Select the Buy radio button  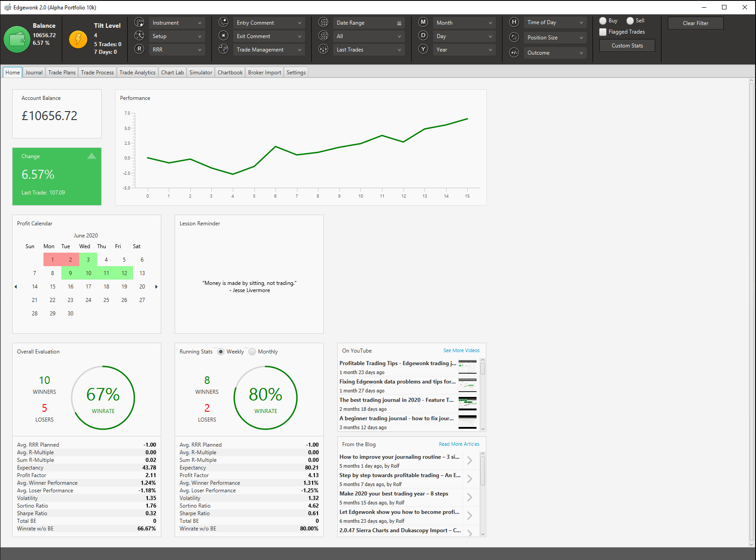pyautogui.click(x=603, y=21)
